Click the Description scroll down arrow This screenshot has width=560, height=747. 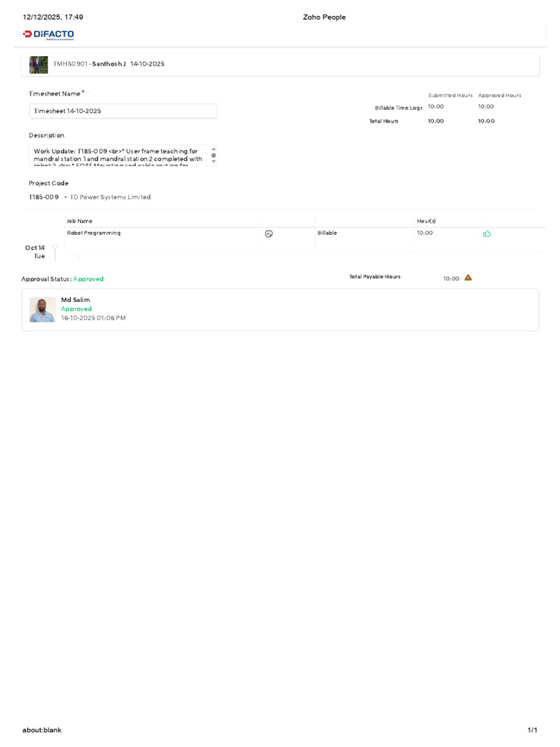[214, 161]
